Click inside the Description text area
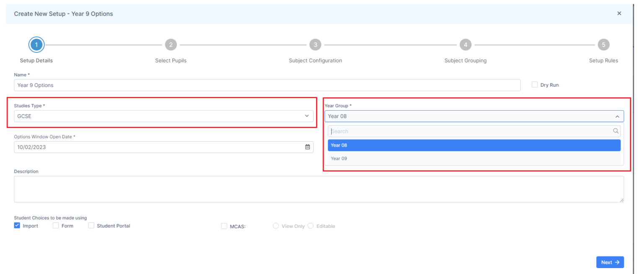This screenshot has height=274, width=644. point(319,189)
